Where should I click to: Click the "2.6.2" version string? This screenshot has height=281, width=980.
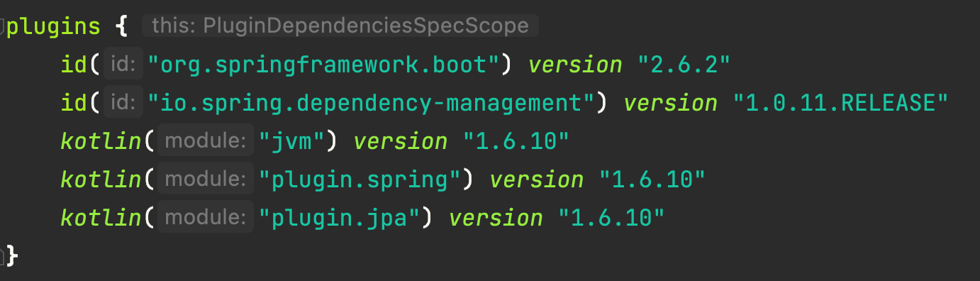coord(684,65)
